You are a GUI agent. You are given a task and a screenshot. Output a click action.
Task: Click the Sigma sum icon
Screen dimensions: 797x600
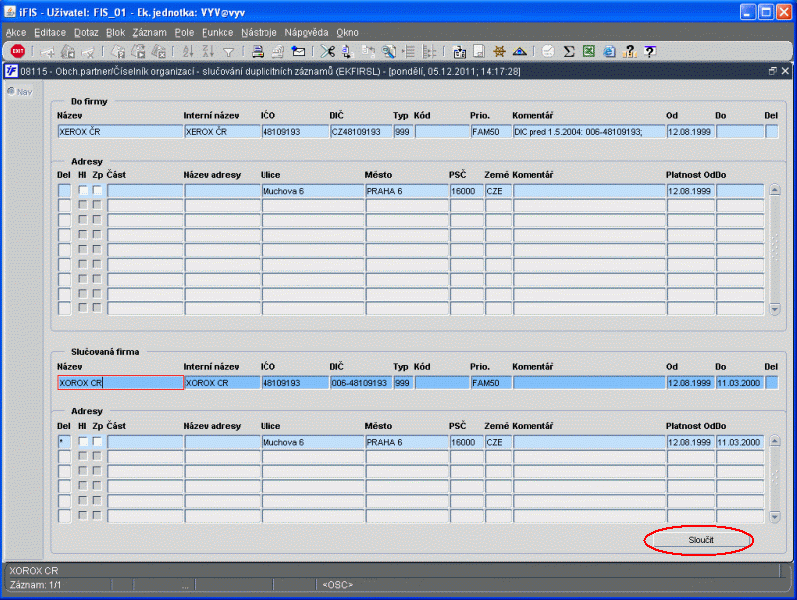coord(569,51)
